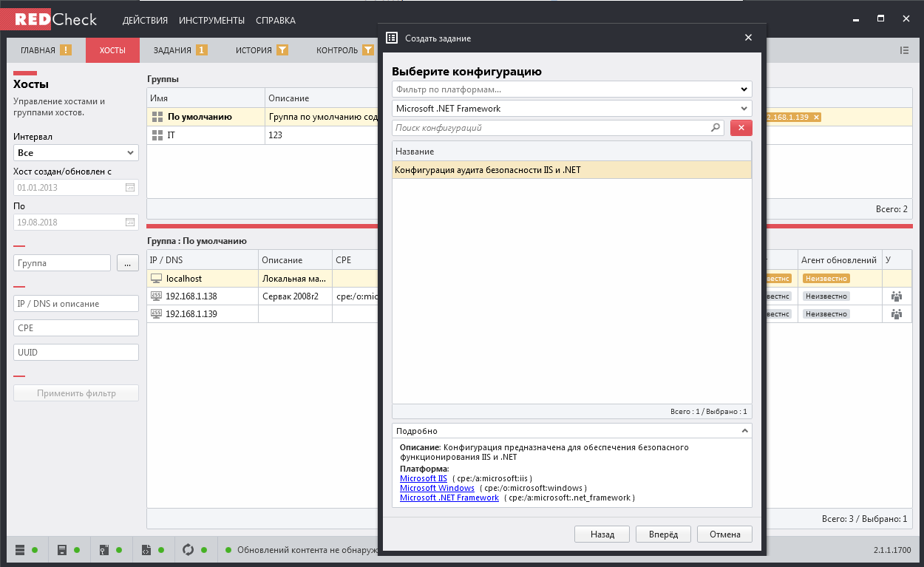The image size is (924, 567).
Task: Remove the 192.168.1.139 tag with its X
Action: tap(816, 118)
